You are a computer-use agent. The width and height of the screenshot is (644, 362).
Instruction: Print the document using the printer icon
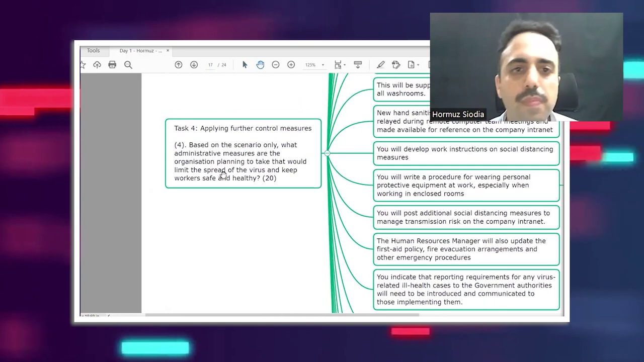coord(112,65)
